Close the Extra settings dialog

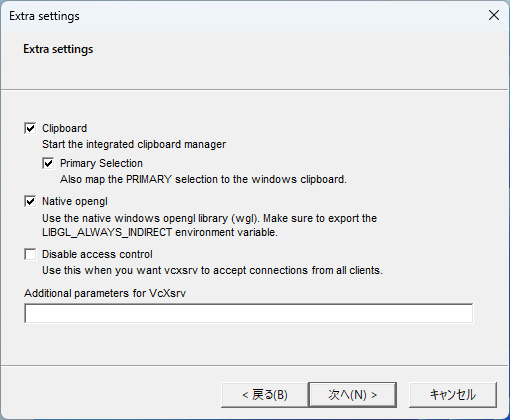(494, 15)
